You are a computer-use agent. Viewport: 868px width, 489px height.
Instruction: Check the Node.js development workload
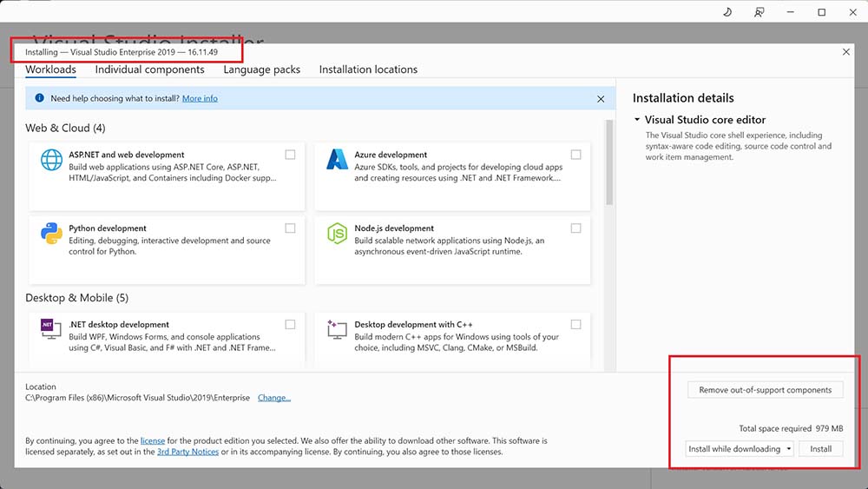pyautogui.click(x=575, y=228)
